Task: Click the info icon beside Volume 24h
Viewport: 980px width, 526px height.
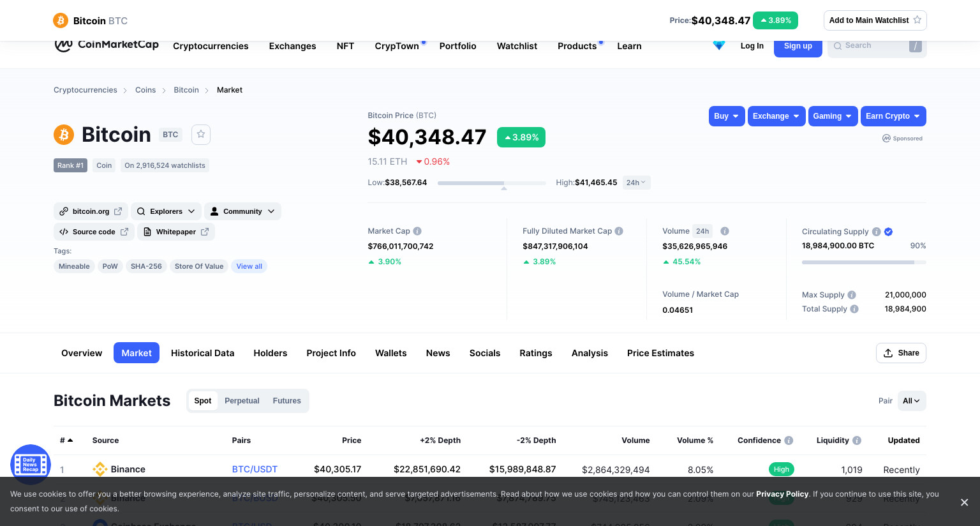Action: click(x=725, y=231)
